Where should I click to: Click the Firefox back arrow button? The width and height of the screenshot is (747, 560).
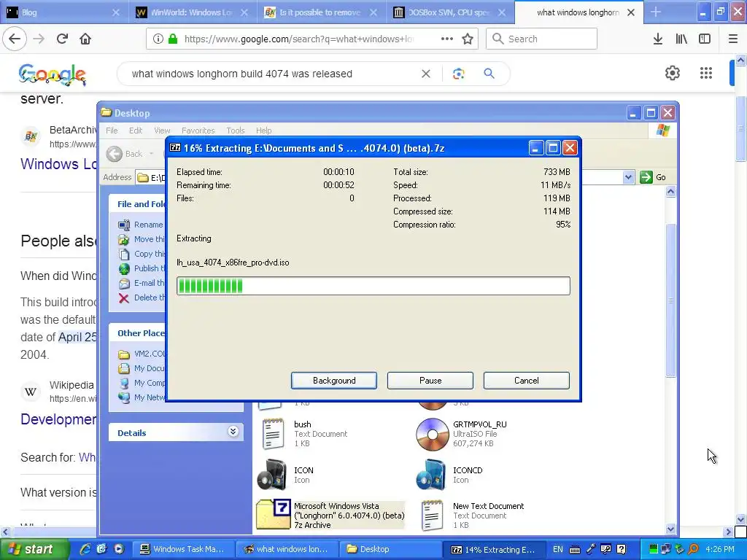tap(15, 39)
